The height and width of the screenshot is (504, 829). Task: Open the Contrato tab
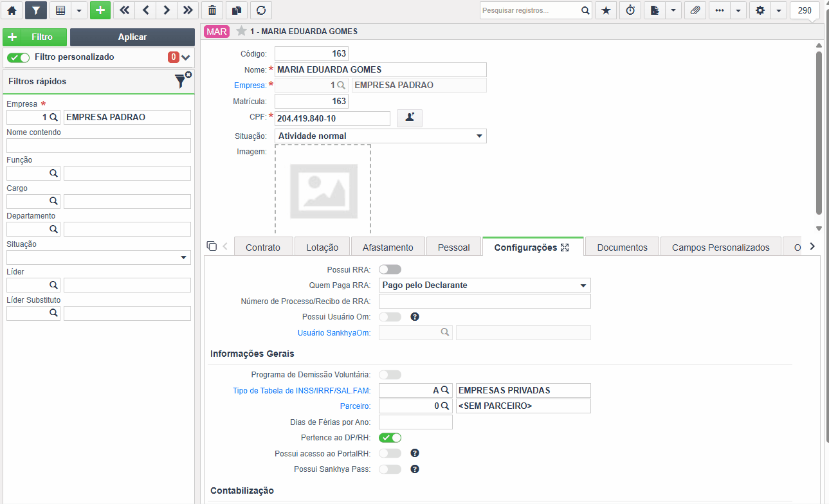263,248
